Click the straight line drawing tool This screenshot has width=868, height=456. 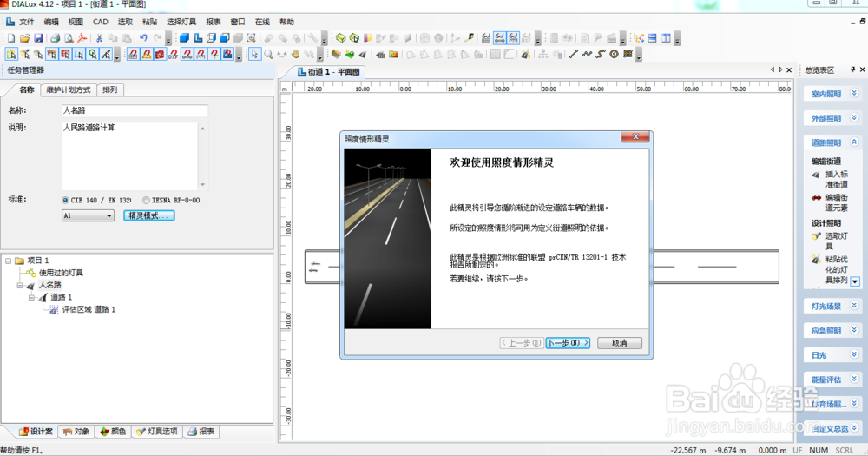pos(574,54)
